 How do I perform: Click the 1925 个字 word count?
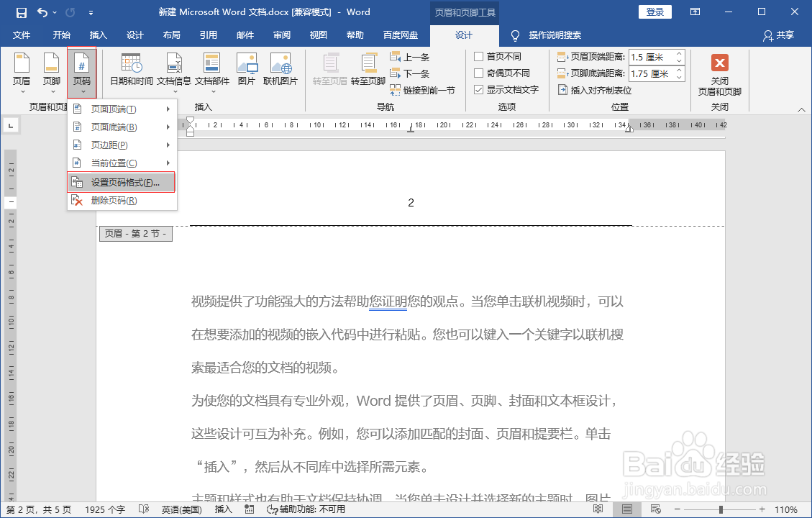(x=105, y=509)
